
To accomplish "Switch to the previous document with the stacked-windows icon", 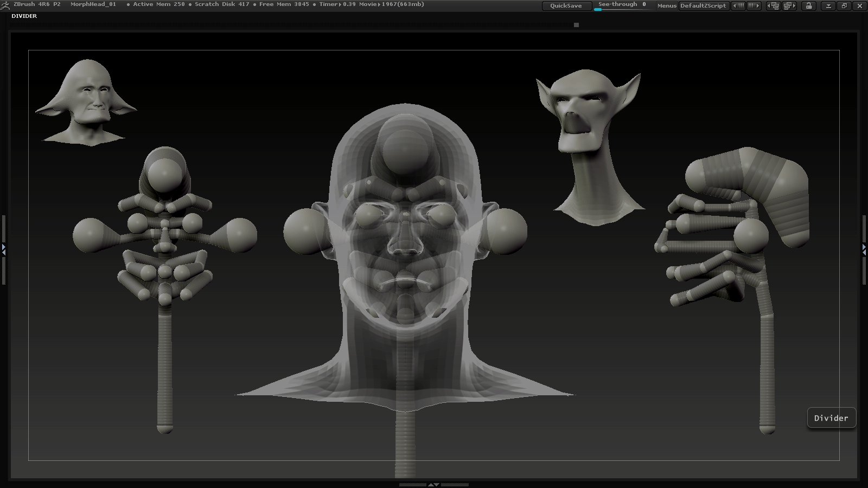I will [774, 5].
